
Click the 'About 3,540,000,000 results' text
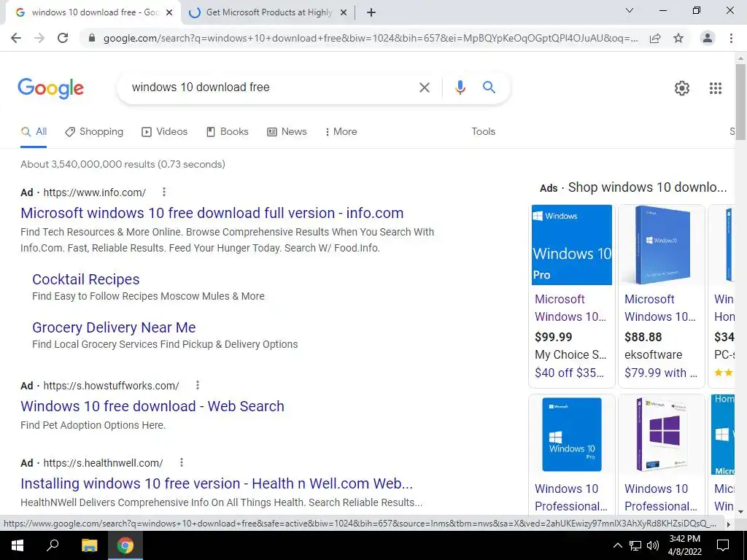(x=123, y=164)
